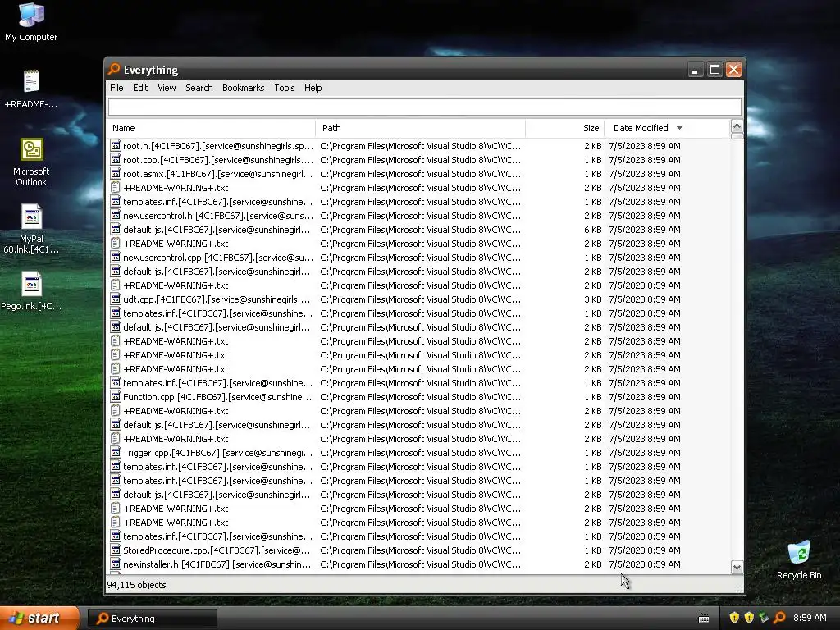Image resolution: width=840 pixels, height=630 pixels.
Task: Select the newinstaller.h.[4C1FBC67] file name
Action: pyautogui.click(x=217, y=564)
